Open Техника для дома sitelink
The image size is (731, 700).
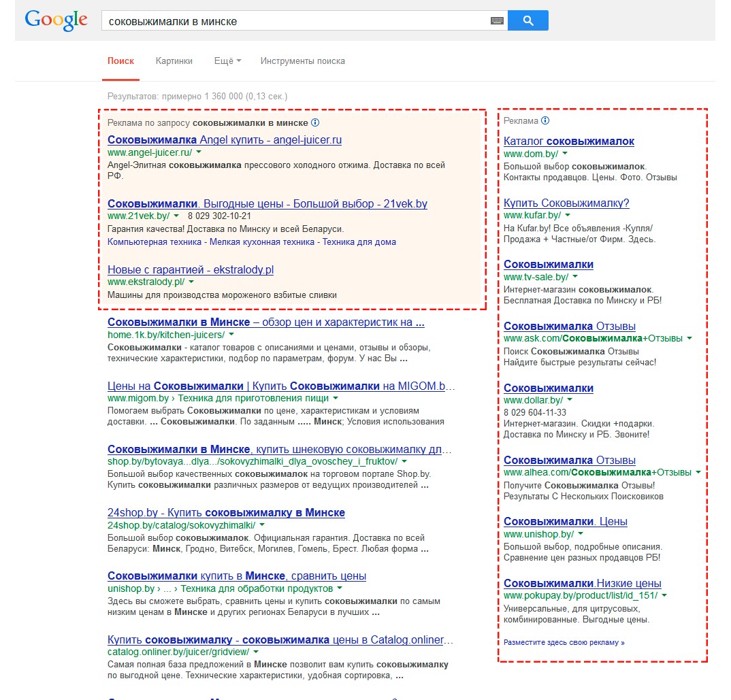click(x=359, y=242)
